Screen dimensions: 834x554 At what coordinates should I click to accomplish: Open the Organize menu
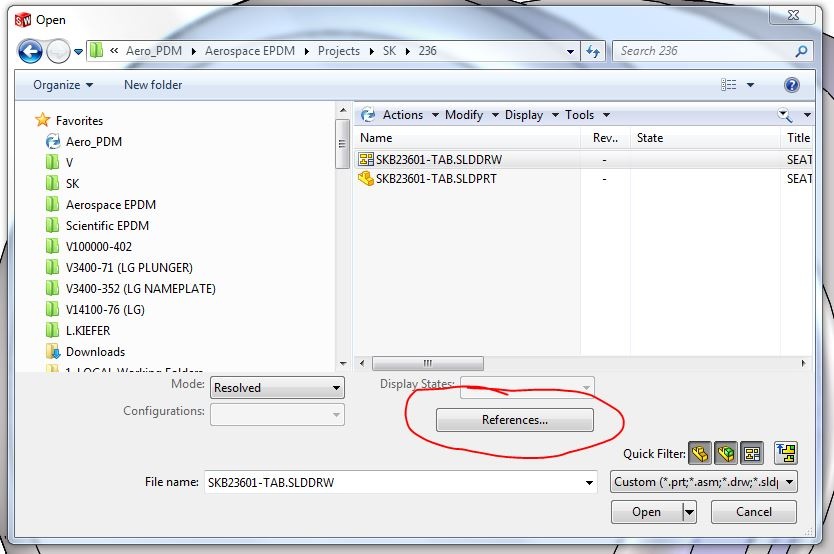coord(63,85)
